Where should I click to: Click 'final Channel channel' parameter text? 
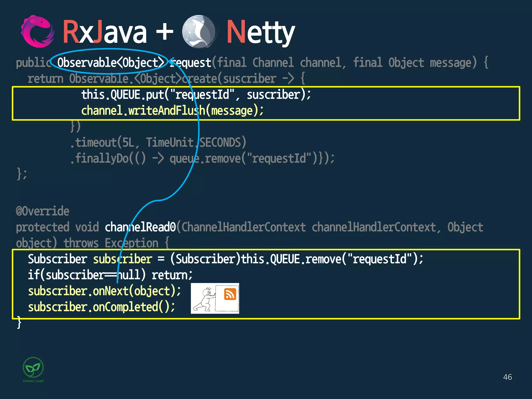279,63
